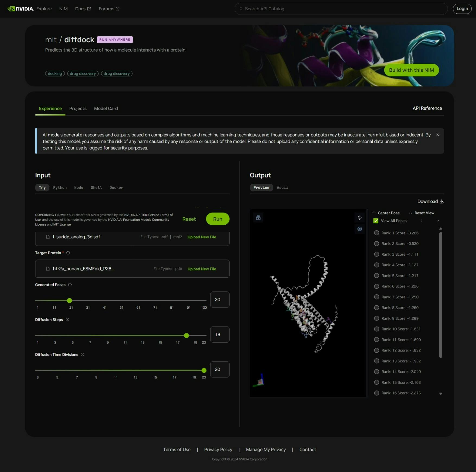Click the viewer controls panel icon

pos(258,218)
